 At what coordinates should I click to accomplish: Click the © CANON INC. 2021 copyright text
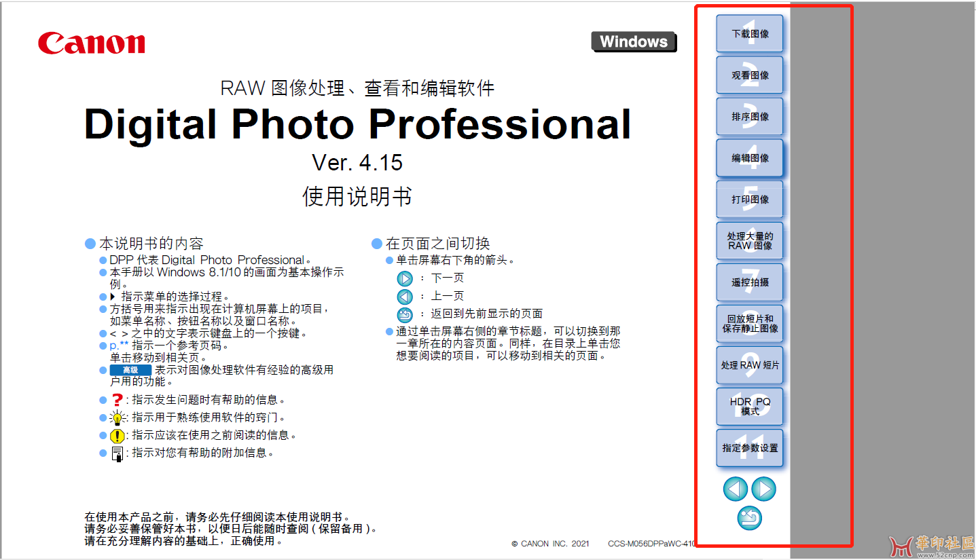point(550,544)
